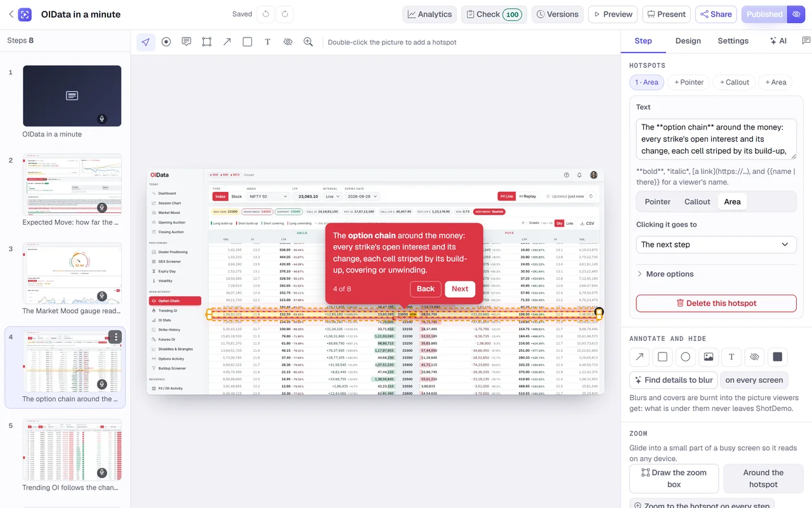812x508 pixels.
Task: Delete this hotspot
Action: point(716,303)
